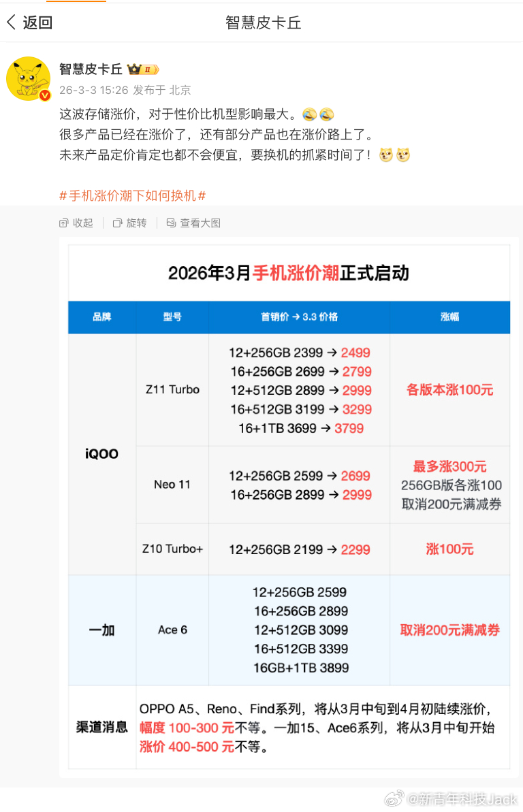Click the Z11 Turbo model cell

tap(172, 389)
